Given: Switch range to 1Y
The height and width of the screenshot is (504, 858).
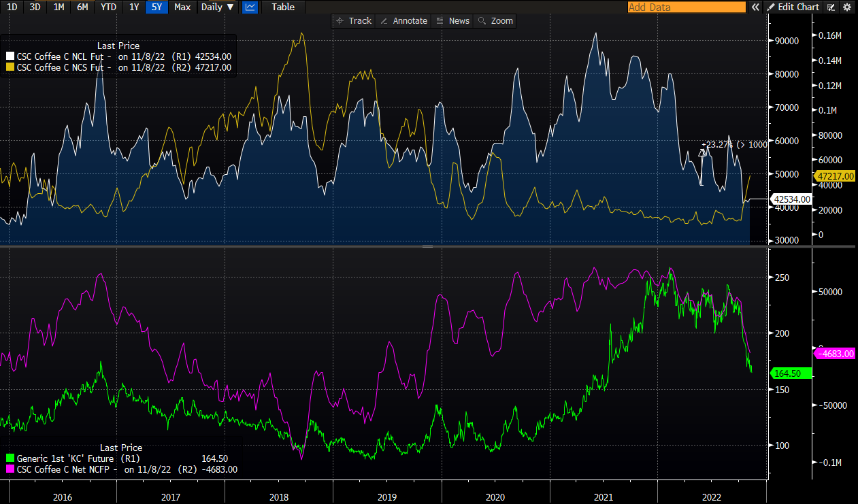Looking at the screenshot, I should pos(134,7).
